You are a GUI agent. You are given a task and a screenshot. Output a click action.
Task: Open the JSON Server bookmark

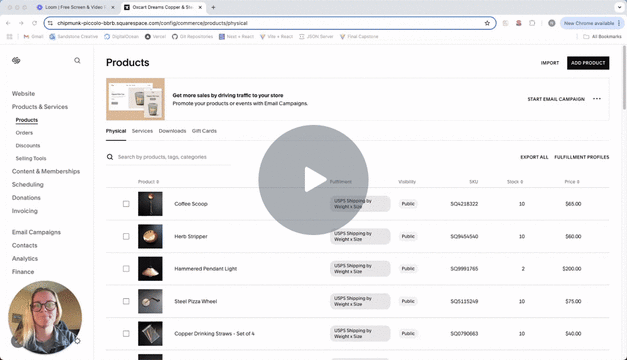tap(316, 36)
